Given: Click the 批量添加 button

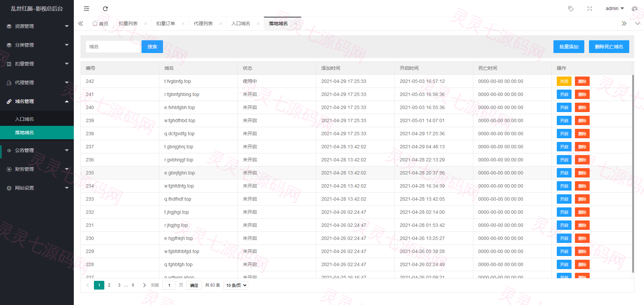Looking at the screenshot, I should click(x=569, y=47).
